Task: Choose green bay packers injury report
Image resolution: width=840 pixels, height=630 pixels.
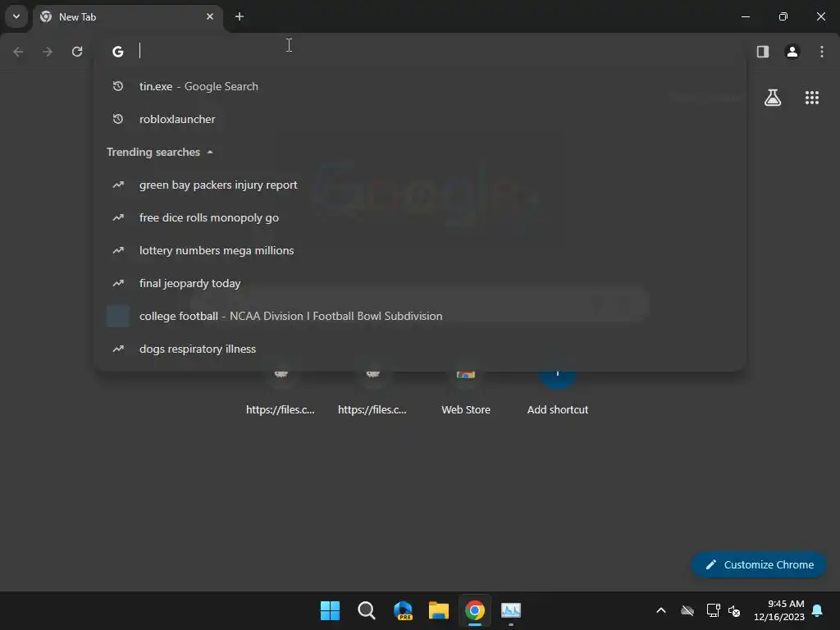Action: tap(420, 185)
